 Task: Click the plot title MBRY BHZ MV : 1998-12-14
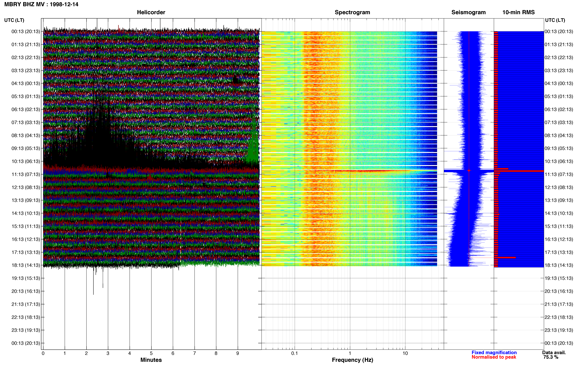pos(41,4)
